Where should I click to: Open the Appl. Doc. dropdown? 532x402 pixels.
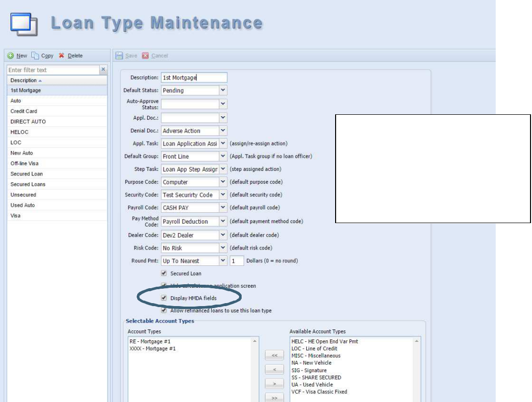[x=223, y=118]
